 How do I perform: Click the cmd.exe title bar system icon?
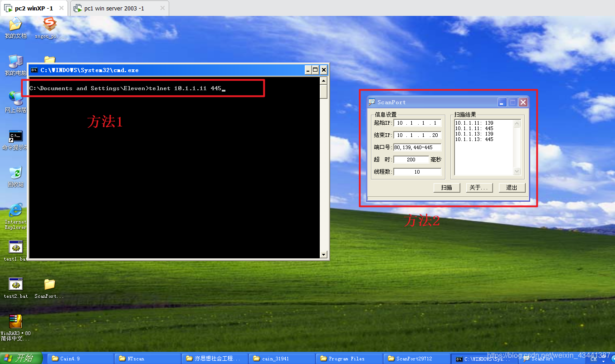pos(34,70)
